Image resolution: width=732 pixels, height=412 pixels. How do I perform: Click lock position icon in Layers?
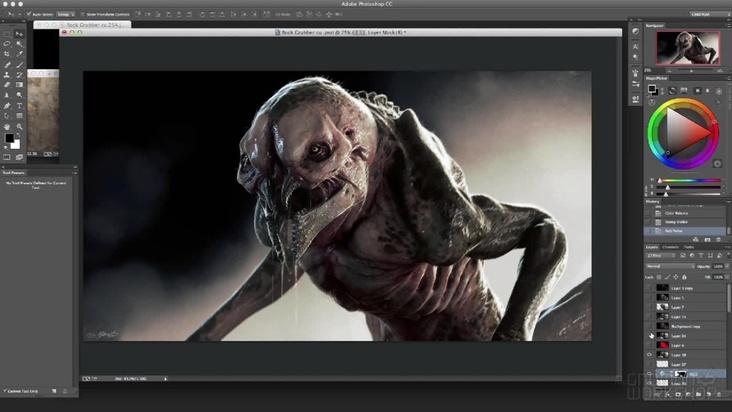click(x=676, y=277)
